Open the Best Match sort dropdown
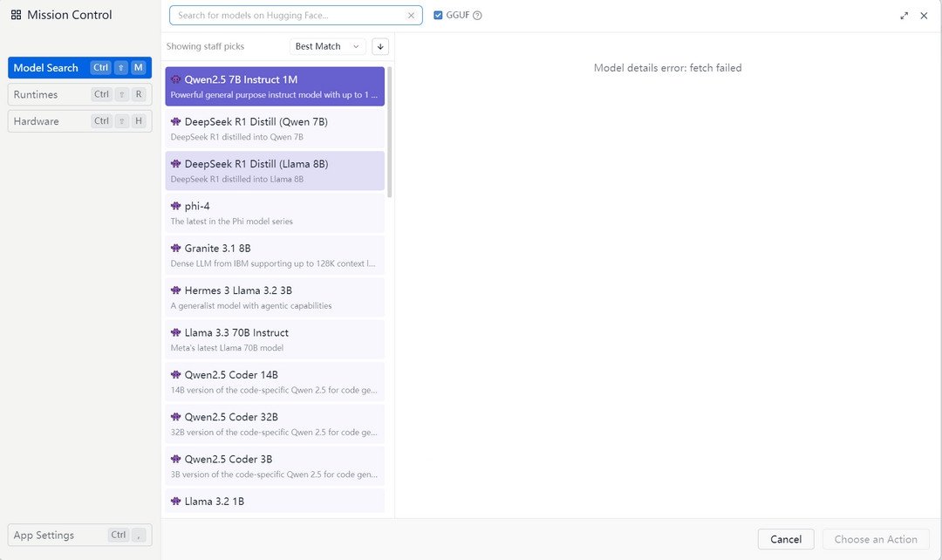Screen dimensions: 942x560 coord(327,46)
